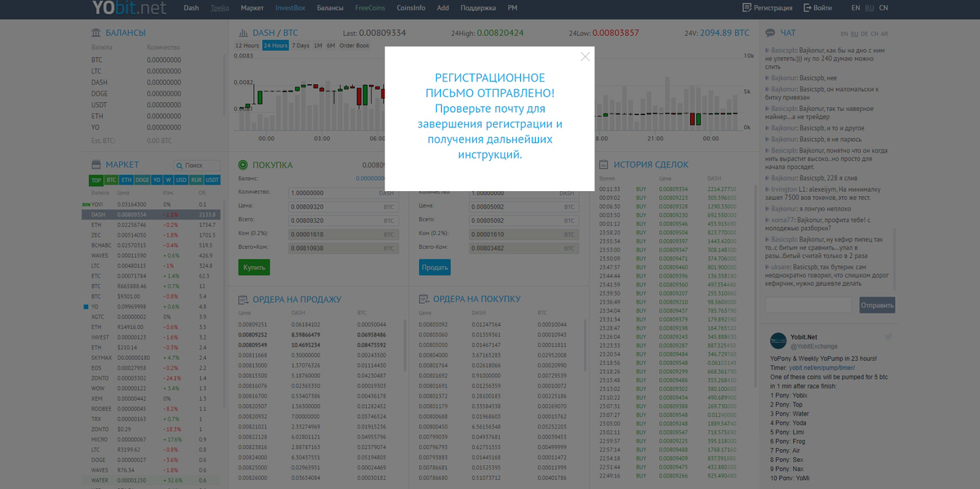Click the Ордера на продажу icon
The width and height of the screenshot is (980, 489).
click(x=243, y=300)
